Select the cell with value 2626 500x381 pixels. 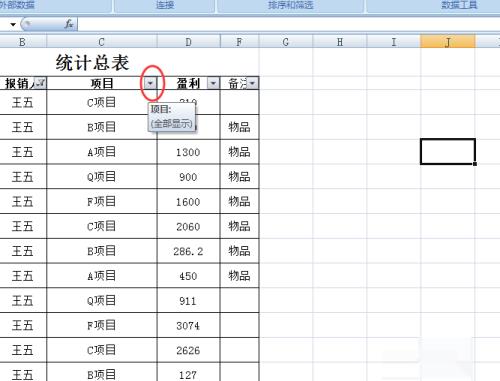(x=188, y=350)
